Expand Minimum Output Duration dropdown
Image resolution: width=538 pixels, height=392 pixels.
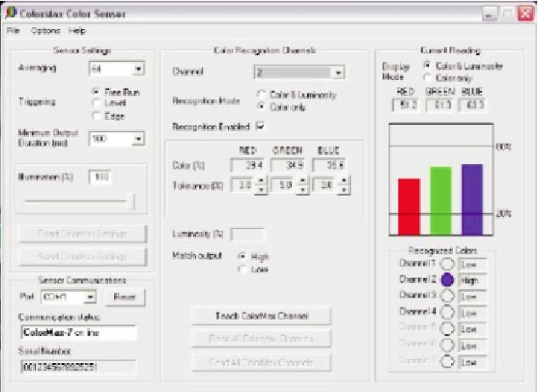(138, 139)
